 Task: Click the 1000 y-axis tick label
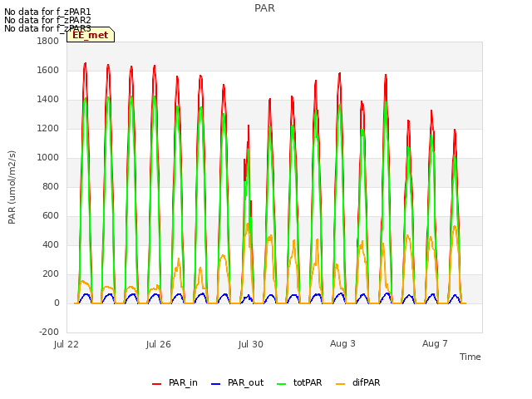[x=48, y=157]
